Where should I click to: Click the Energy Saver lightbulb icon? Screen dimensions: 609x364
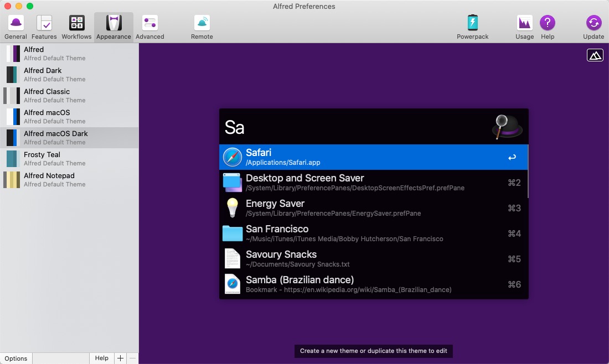[233, 207]
